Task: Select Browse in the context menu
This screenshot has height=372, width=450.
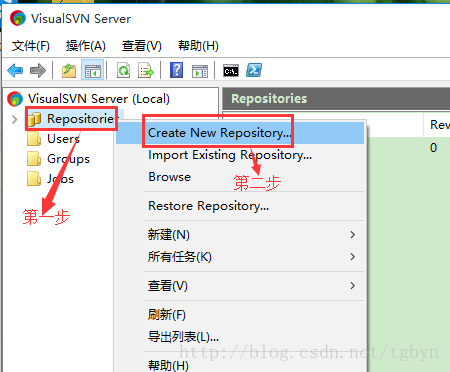Action: [x=240, y=177]
